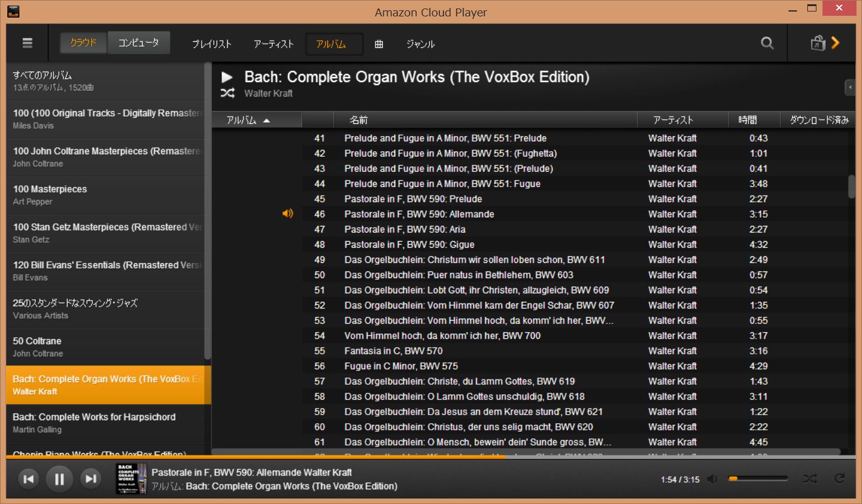862x504 pixels.
Task: Open the プレイリスト tab
Action: click(211, 44)
